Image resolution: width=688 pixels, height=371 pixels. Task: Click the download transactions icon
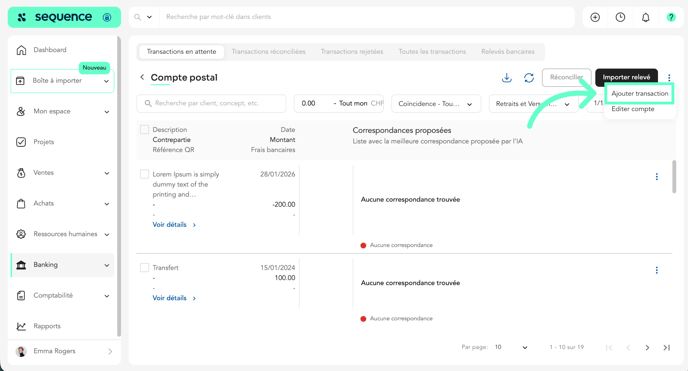507,78
